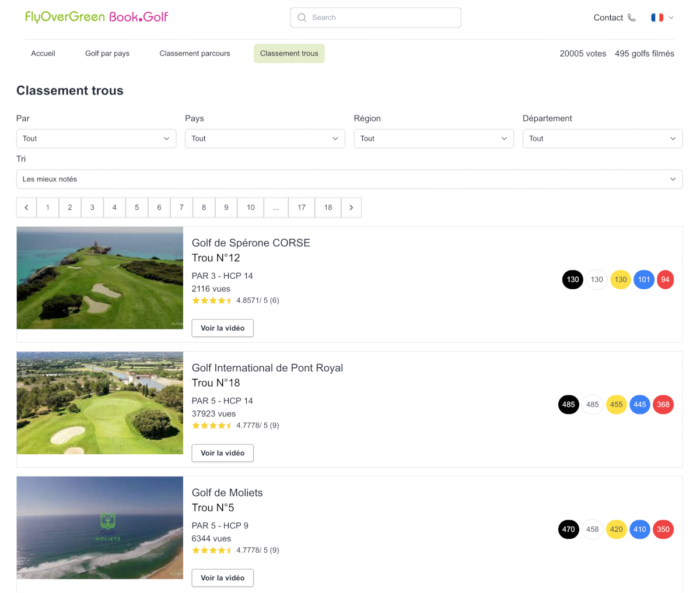Click the search magnifier icon
This screenshot has width=700, height=593.
(302, 17)
